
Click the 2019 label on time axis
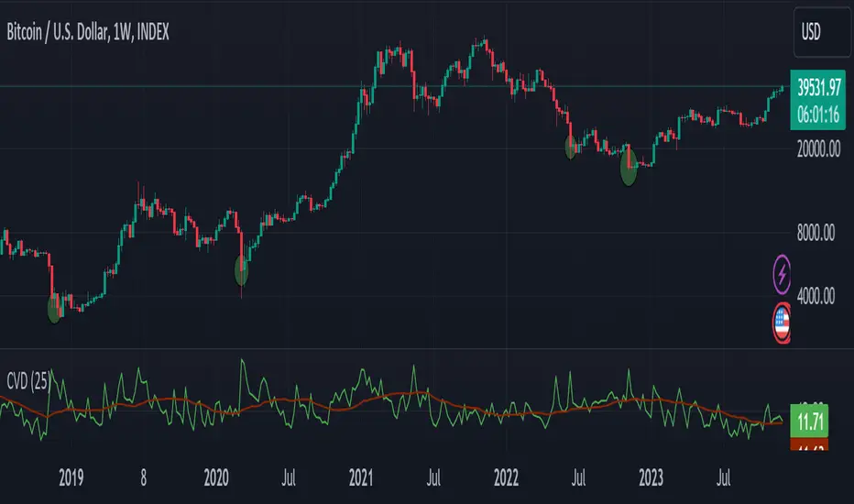pyautogui.click(x=71, y=477)
